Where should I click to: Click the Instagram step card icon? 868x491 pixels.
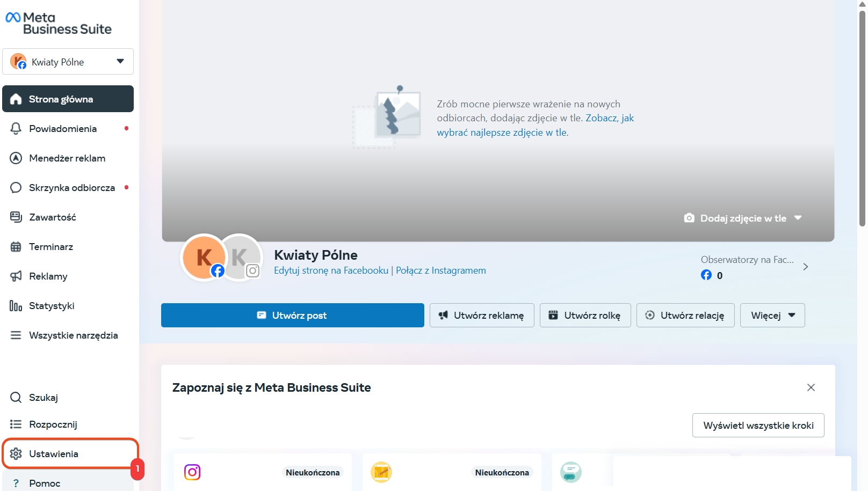coord(192,472)
